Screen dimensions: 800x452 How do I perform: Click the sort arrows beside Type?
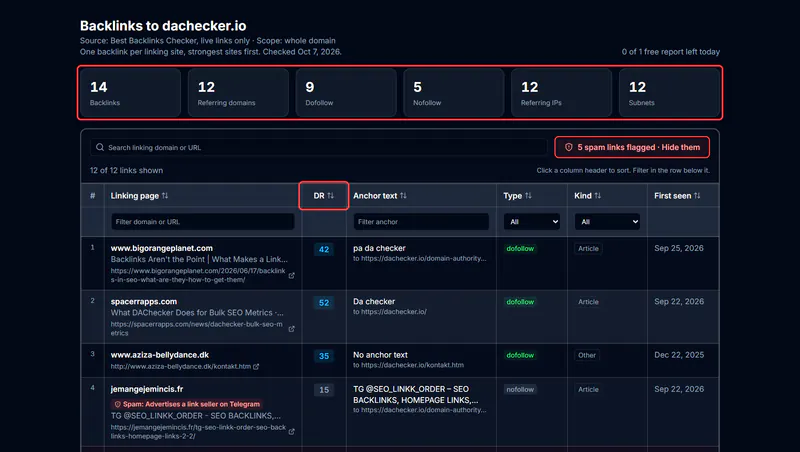[x=528, y=195]
